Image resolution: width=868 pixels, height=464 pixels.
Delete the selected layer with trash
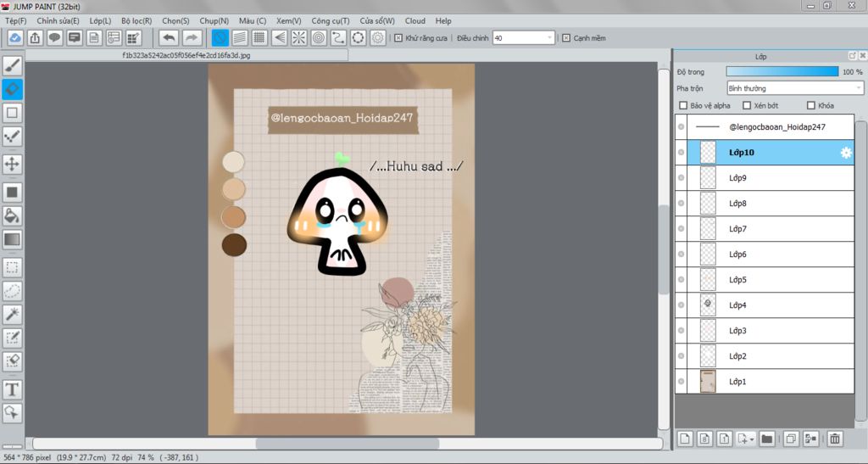tap(835, 439)
